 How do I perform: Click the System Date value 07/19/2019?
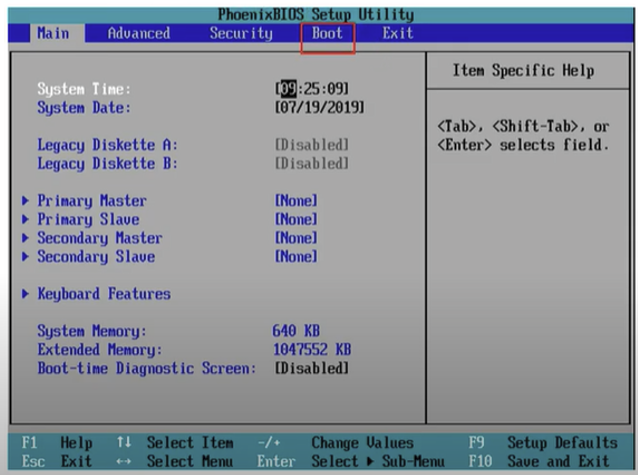[319, 107]
